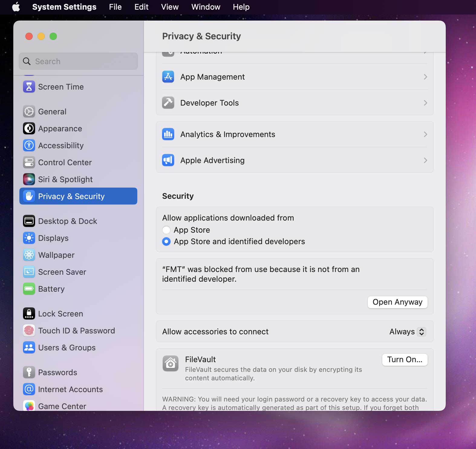Click the Lock Screen padlock icon
476x449 pixels.
(29, 314)
